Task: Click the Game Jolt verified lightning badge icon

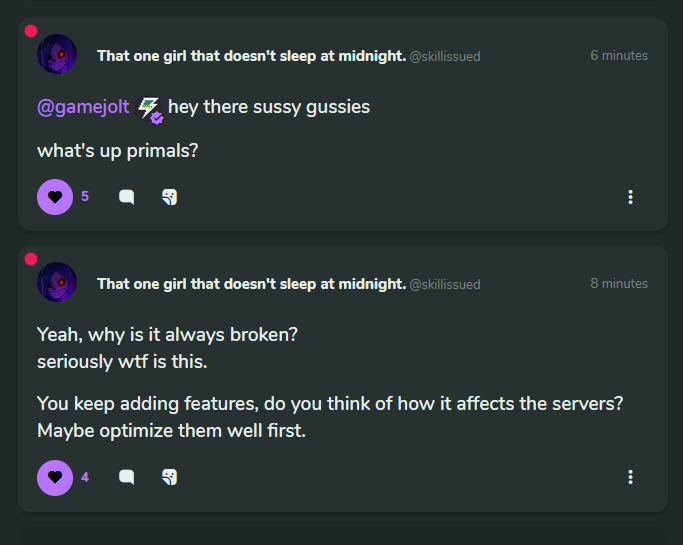Action: (x=150, y=110)
